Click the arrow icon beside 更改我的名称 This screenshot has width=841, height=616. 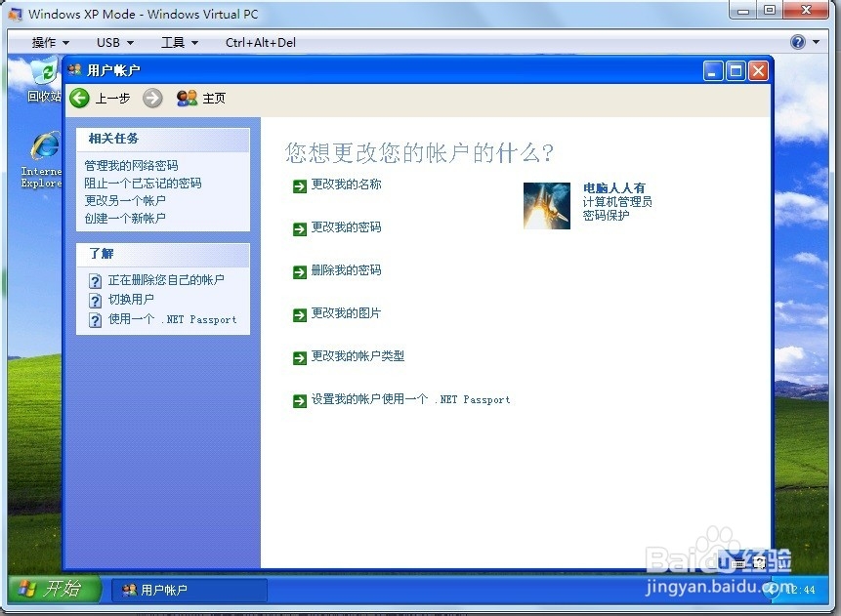pyautogui.click(x=299, y=186)
